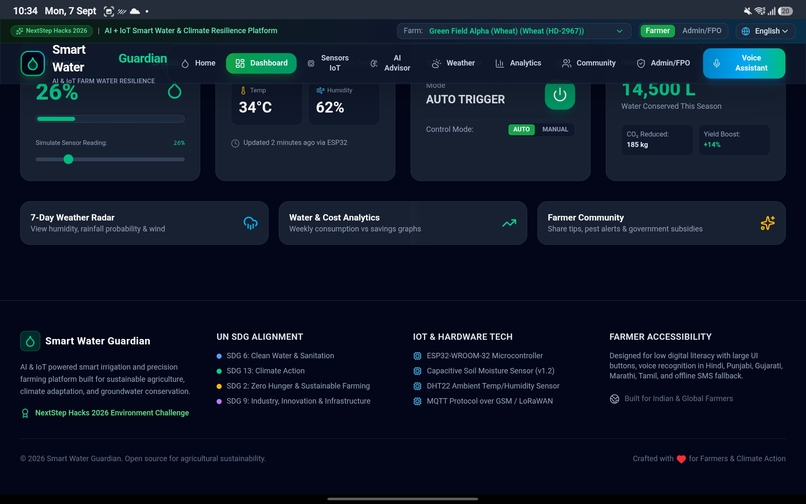
Task: Select the Dashboard tab
Action: click(x=261, y=63)
